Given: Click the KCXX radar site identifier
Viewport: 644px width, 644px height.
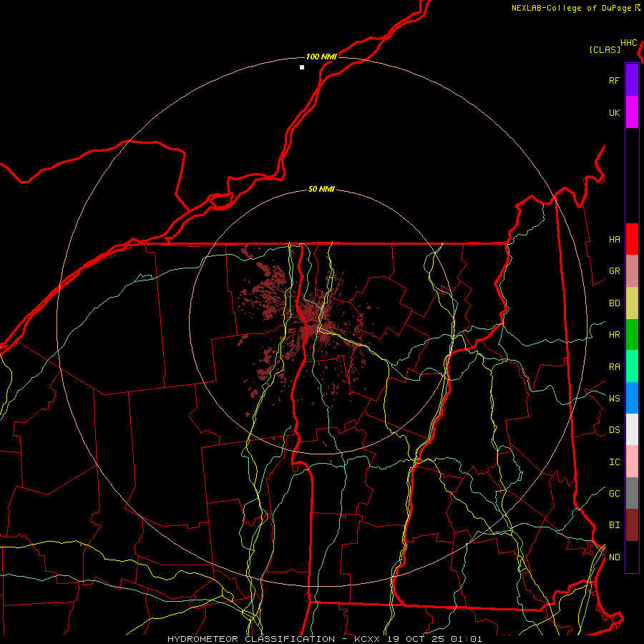Looking at the screenshot, I should (367, 639).
